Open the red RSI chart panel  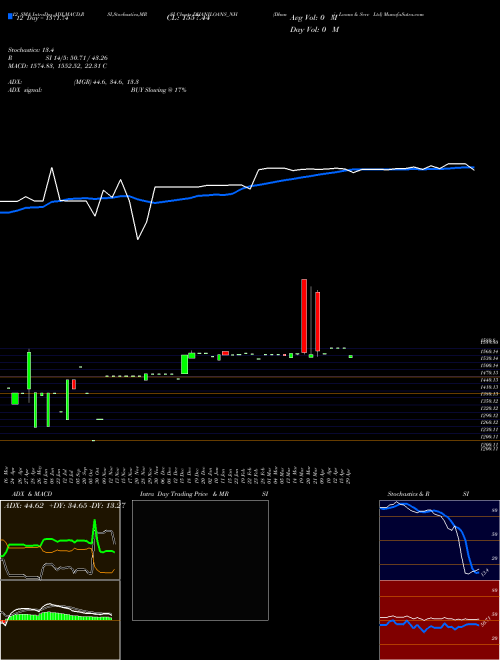point(439,620)
